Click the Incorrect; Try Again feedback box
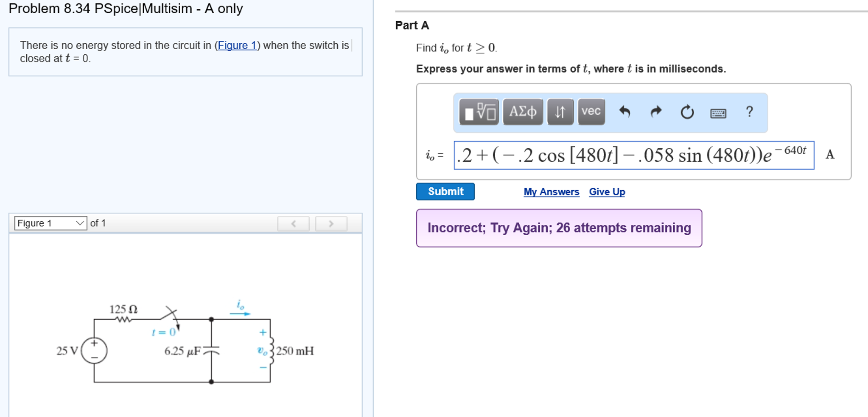The image size is (868, 417). click(559, 228)
